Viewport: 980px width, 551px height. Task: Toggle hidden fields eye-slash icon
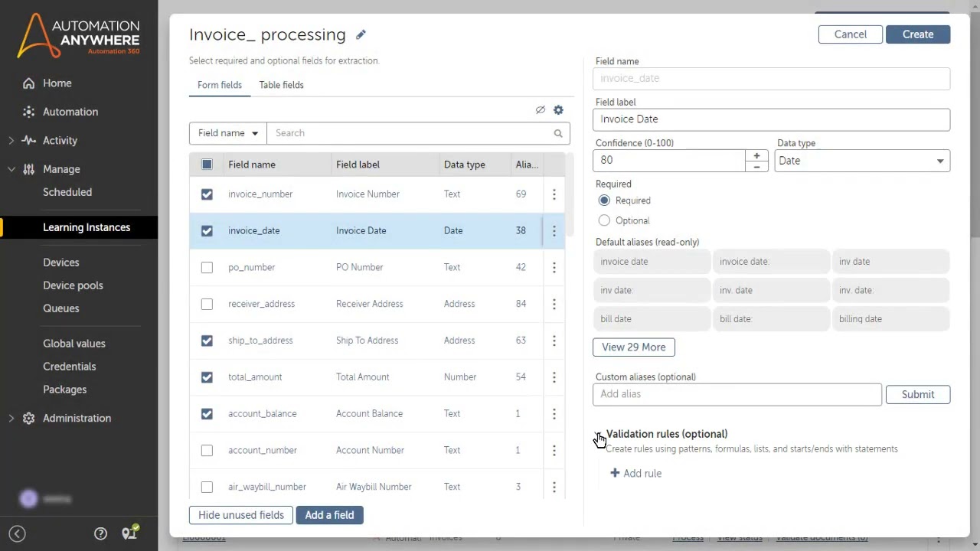pos(541,110)
